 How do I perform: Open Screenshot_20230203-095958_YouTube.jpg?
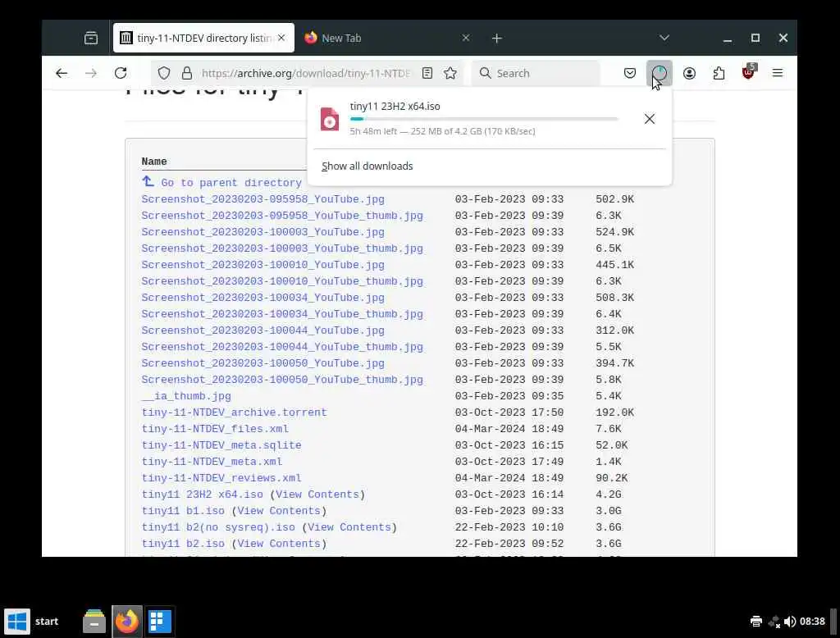(263, 199)
